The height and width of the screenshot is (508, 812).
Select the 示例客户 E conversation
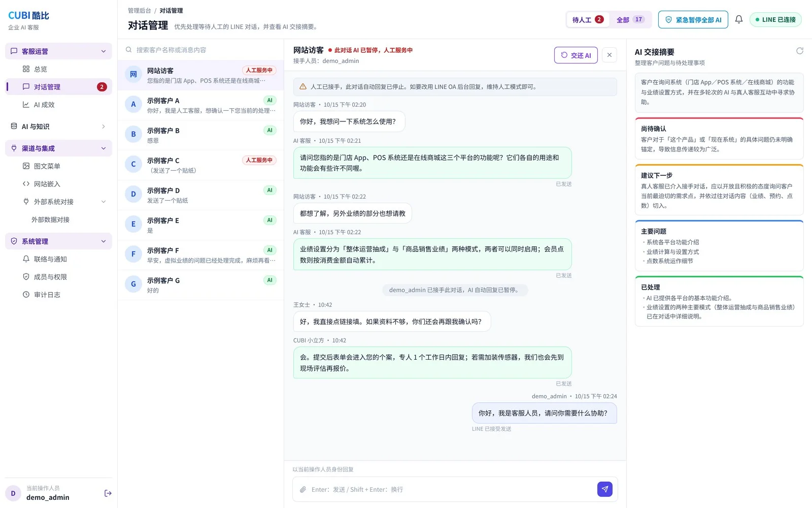tap(200, 225)
